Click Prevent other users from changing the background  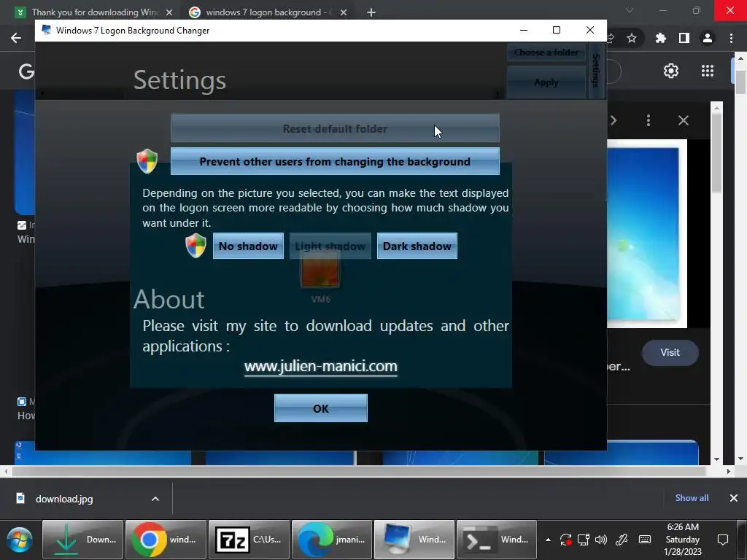click(335, 161)
